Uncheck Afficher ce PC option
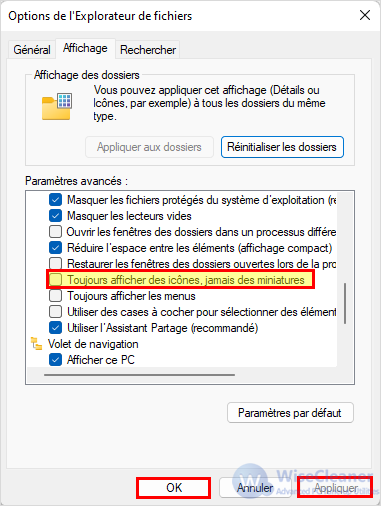 click(x=55, y=360)
